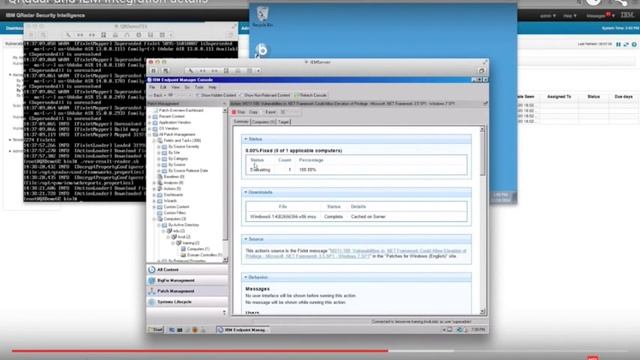The height and width of the screenshot is (360, 640).
Task: Expand the Application Vendors tree node
Action: point(150,122)
